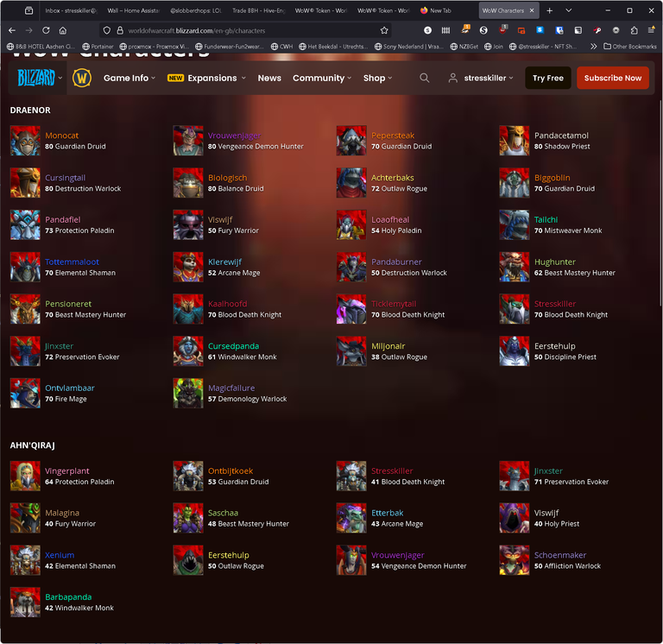
Task: Go to the browser home page icon
Action: (62, 30)
